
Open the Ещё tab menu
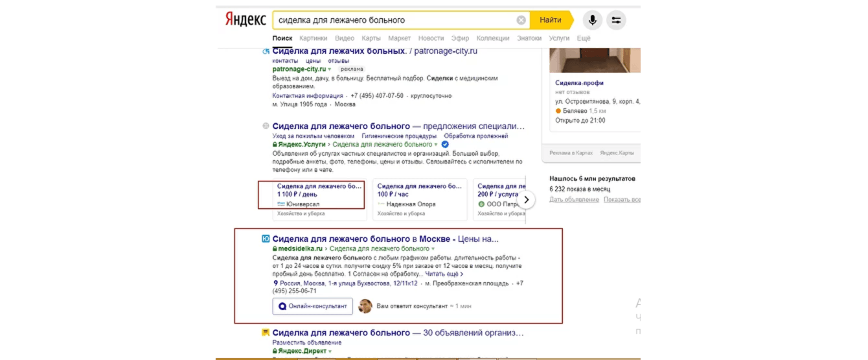584,38
